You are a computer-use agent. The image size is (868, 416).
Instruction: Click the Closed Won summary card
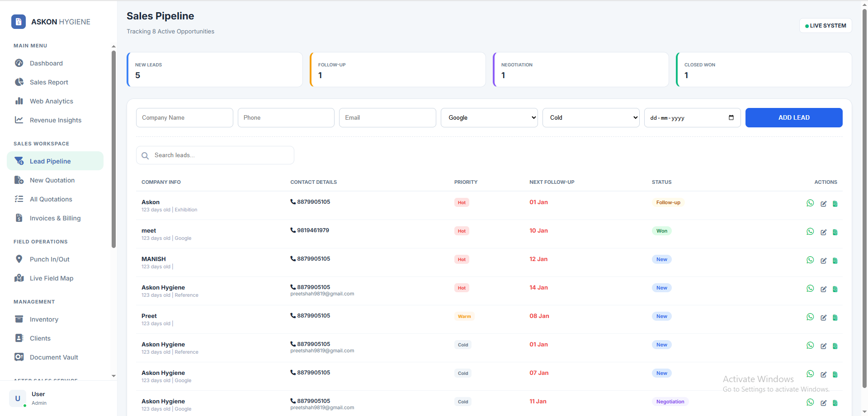tap(764, 70)
